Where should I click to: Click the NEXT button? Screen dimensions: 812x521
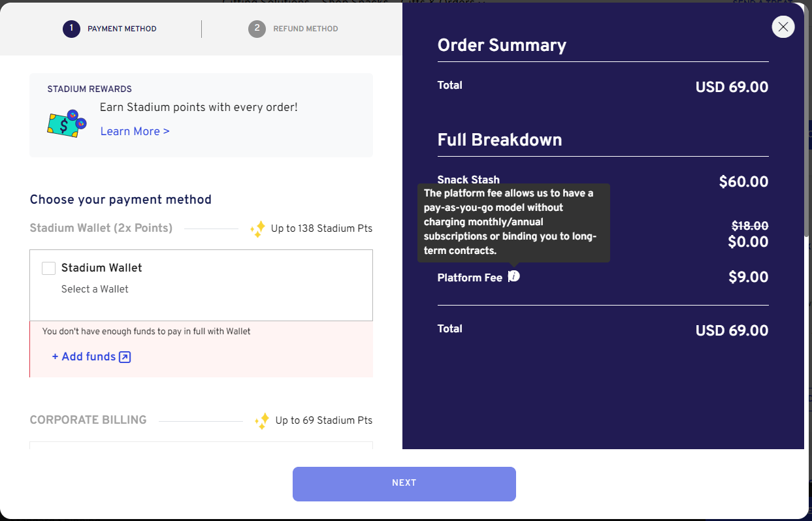coord(404,484)
